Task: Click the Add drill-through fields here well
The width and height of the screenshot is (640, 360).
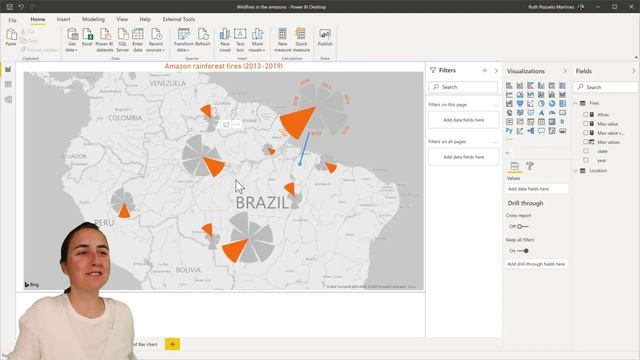Action: click(536, 264)
